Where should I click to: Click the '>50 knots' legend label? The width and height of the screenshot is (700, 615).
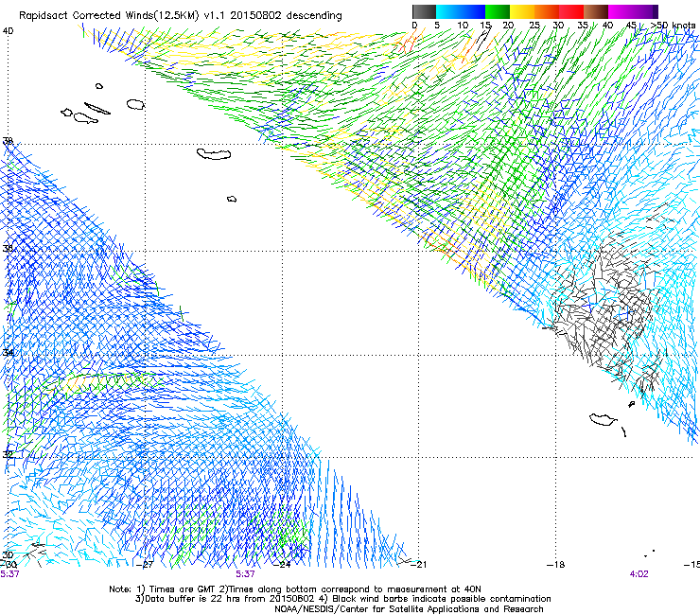673,25
